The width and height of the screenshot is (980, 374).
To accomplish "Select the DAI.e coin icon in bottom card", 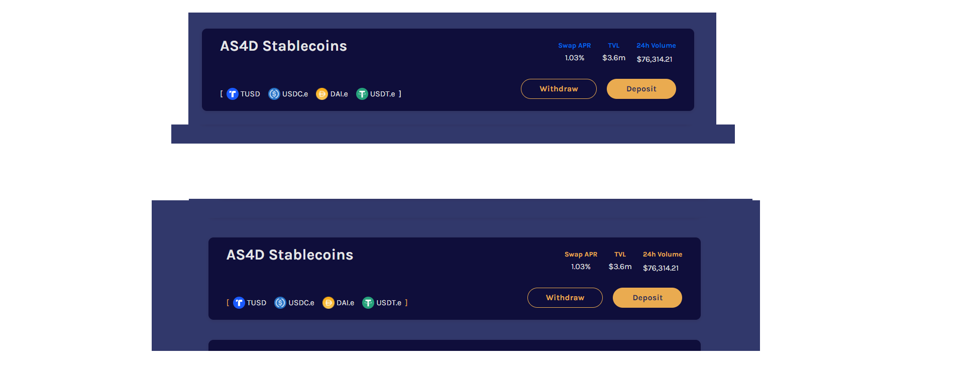I will coord(329,303).
